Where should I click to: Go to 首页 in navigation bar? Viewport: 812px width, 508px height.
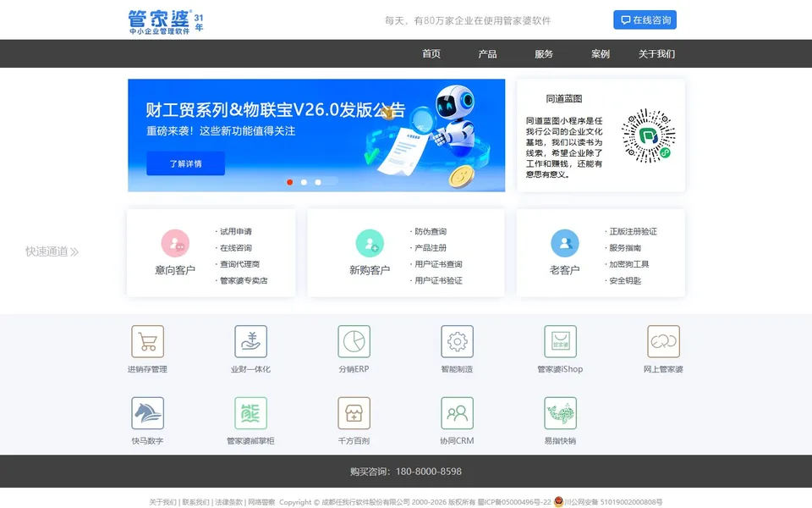click(431, 54)
